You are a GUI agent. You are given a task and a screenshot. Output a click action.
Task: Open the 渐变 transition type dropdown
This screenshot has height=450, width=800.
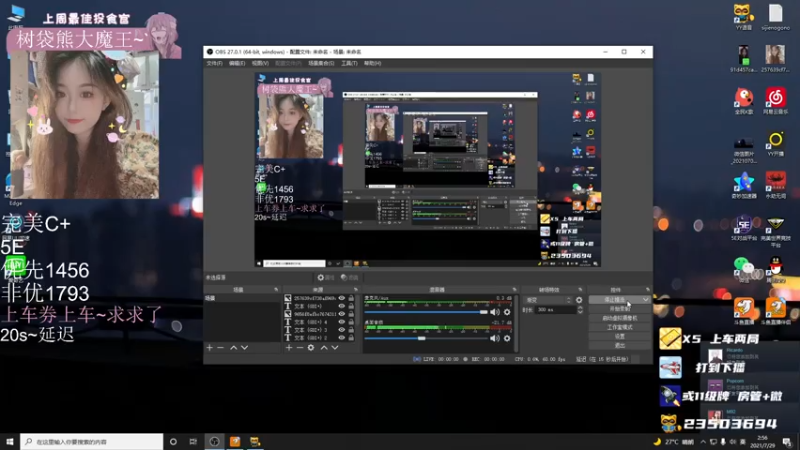point(547,300)
